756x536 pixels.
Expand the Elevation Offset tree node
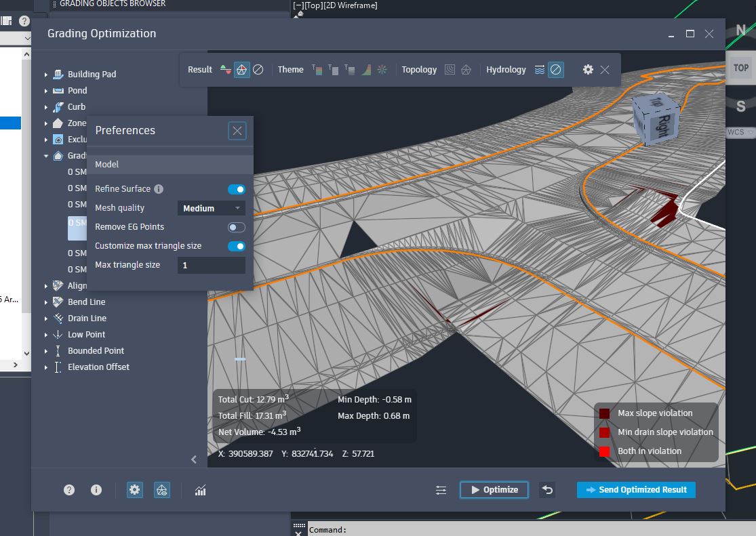(x=46, y=367)
